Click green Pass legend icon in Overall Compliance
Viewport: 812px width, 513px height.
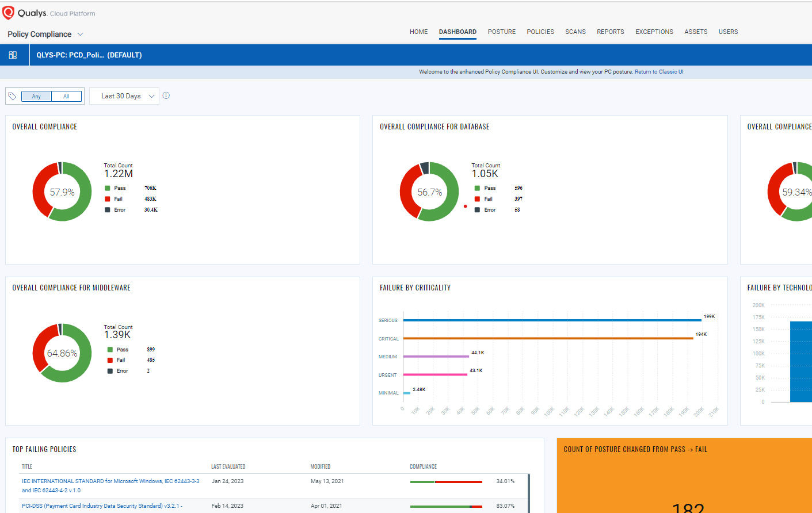point(108,188)
